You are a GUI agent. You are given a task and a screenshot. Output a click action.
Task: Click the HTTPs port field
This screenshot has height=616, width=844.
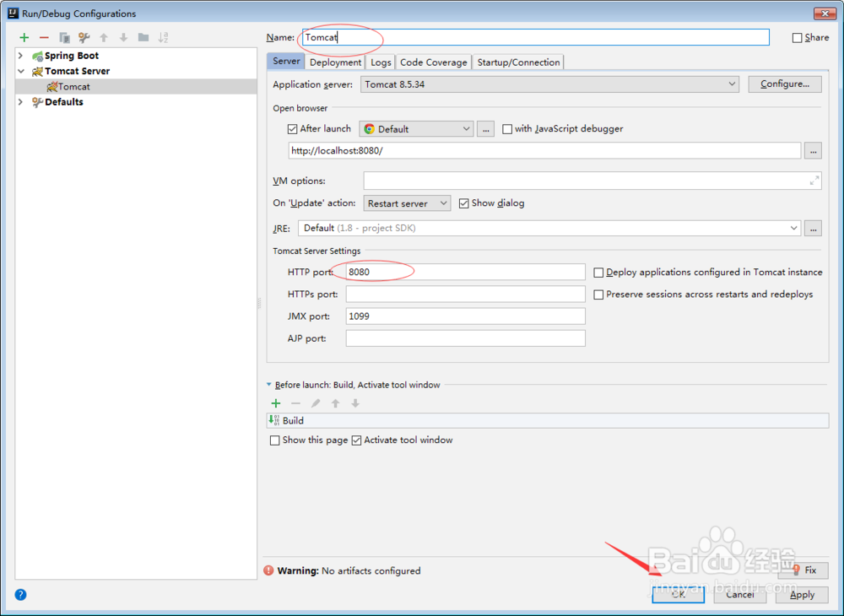point(465,294)
